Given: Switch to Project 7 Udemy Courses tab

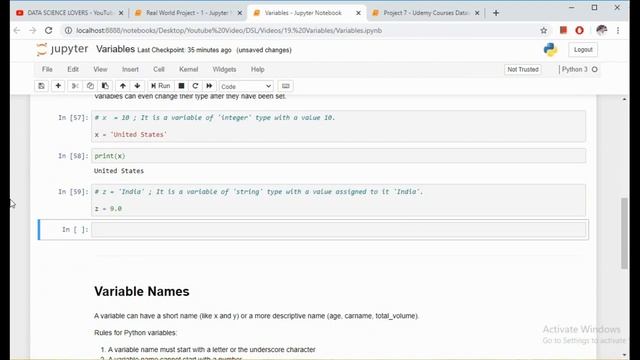Looking at the screenshot, I should pyautogui.click(x=420, y=13).
